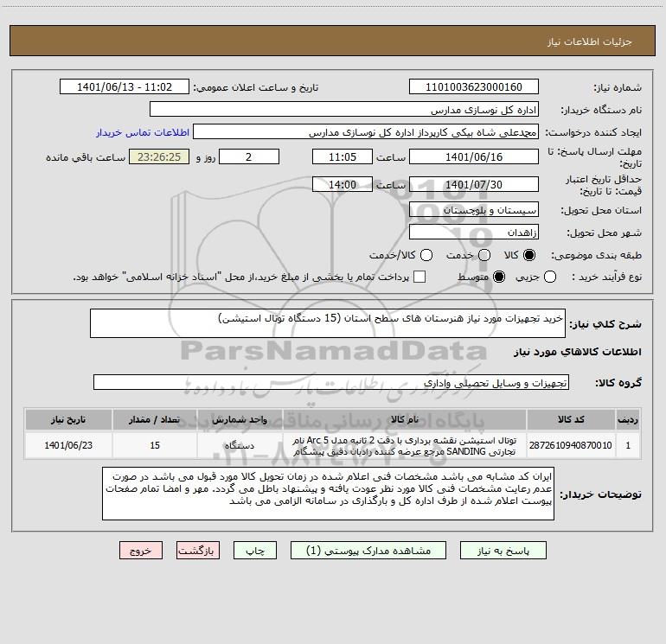Click the countdown timer 23:26:25

pyautogui.click(x=159, y=156)
